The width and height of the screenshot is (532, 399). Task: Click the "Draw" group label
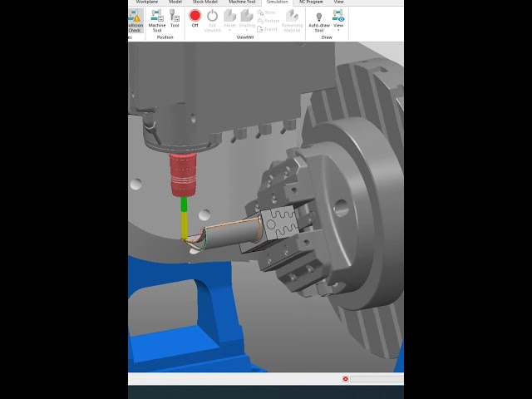coord(327,37)
